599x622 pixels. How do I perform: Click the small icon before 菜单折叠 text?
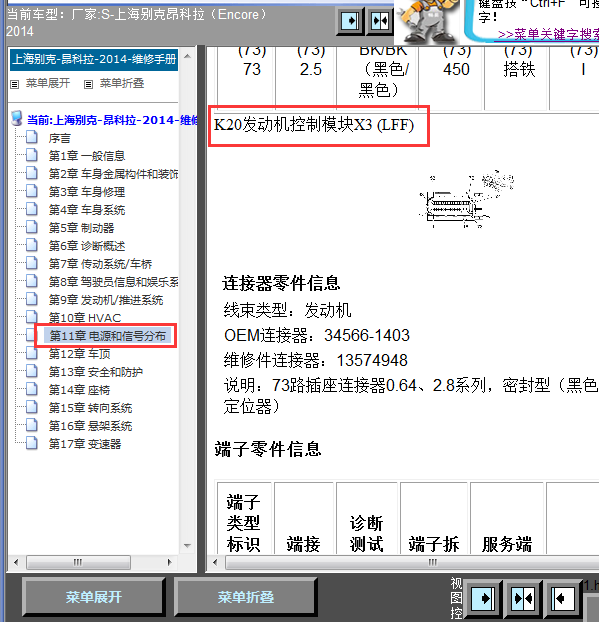88,84
